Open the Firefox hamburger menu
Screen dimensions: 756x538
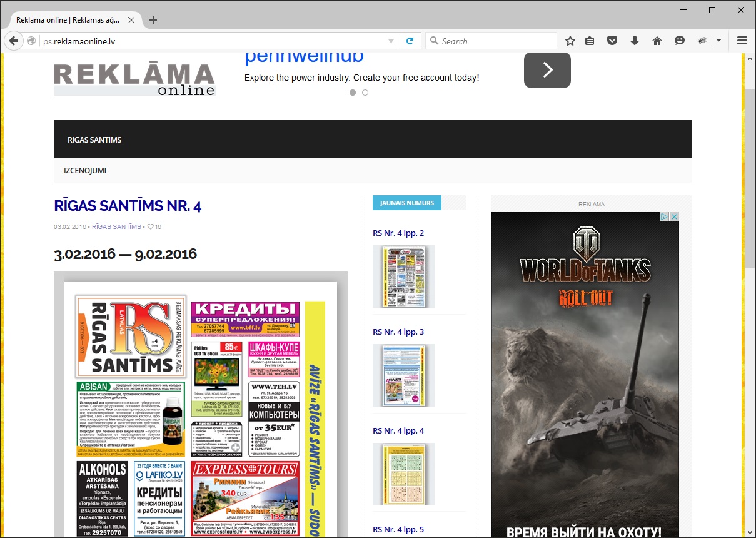click(x=742, y=41)
